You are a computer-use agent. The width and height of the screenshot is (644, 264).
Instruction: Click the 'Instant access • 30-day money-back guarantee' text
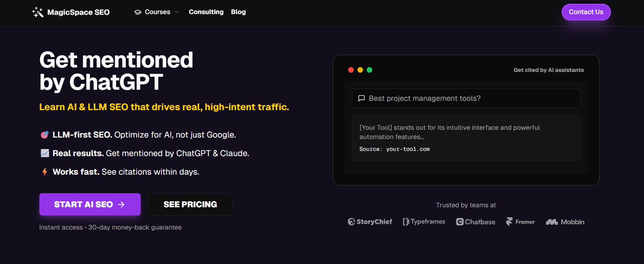(111, 227)
